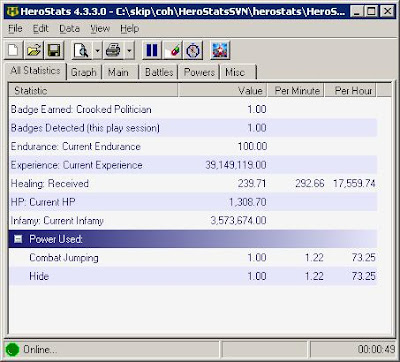Click the healing per hour value 17,559.74
The height and width of the screenshot is (362, 400).
[x=354, y=183]
